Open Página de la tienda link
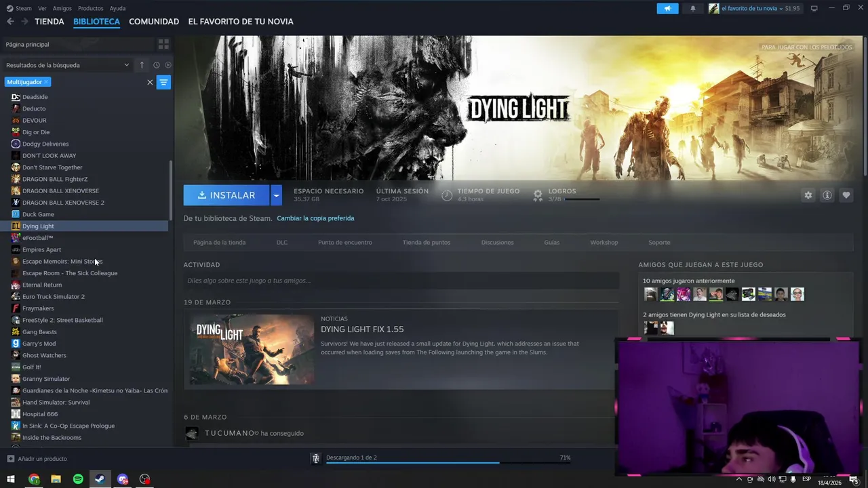 (x=219, y=242)
